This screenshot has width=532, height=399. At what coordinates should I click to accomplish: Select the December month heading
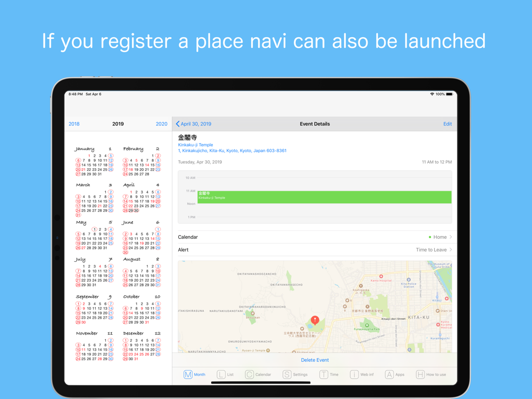pyautogui.click(x=134, y=333)
